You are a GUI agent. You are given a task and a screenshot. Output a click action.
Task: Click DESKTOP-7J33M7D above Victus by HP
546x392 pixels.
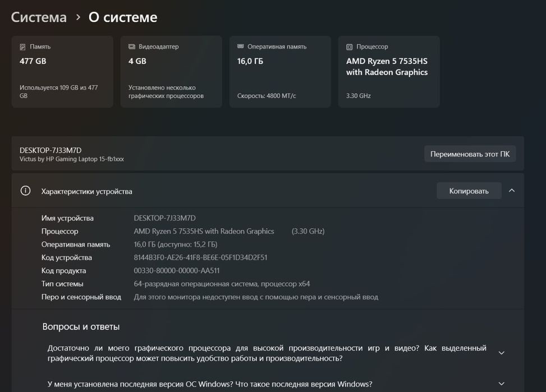click(51, 150)
